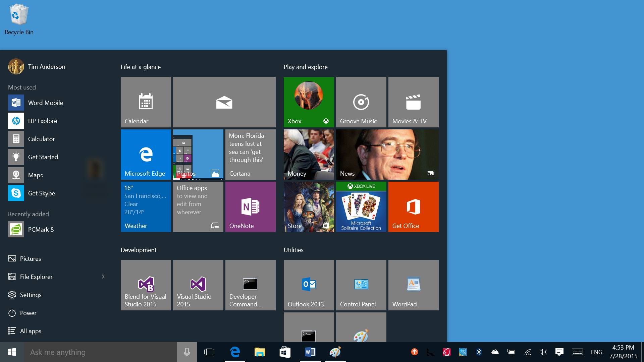
Task: Launch Blend for Visual Studio 2015
Action: (146, 285)
